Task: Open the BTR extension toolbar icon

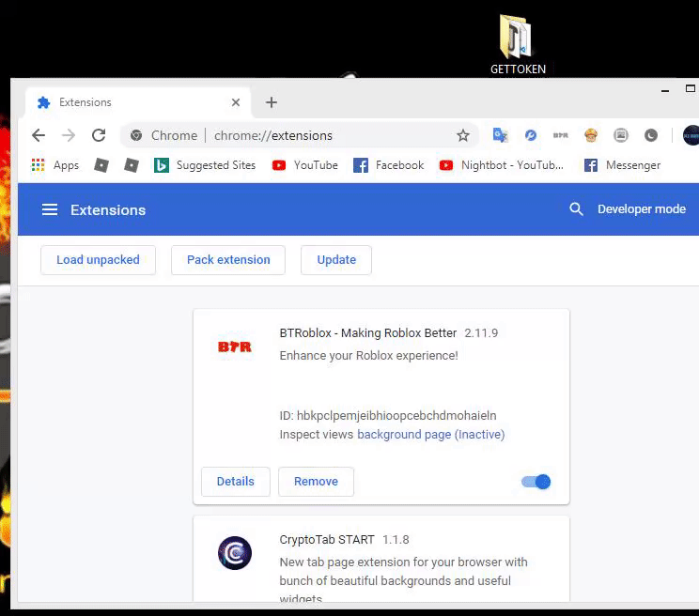Action: pos(560,135)
